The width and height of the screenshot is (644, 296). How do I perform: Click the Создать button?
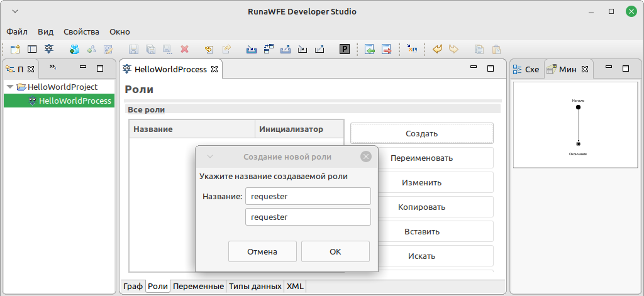tap(422, 133)
